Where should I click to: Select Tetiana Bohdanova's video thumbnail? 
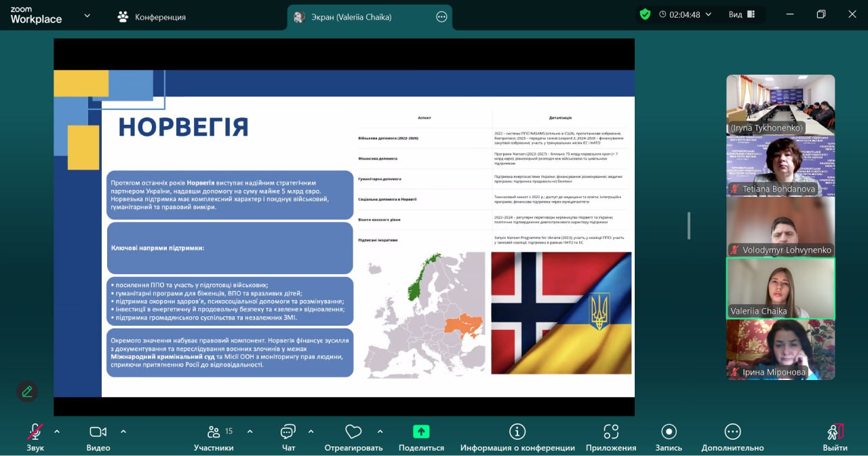pyautogui.click(x=781, y=166)
